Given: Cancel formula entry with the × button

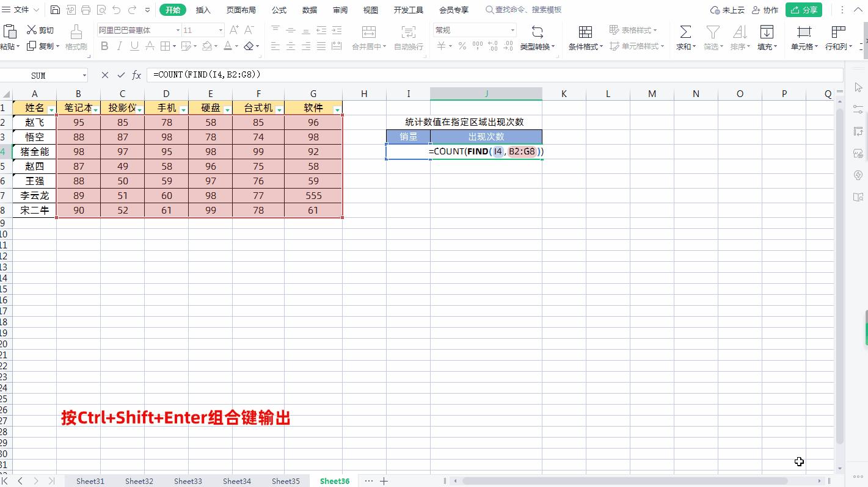Looking at the screenshot, I should tap(104, 74).
